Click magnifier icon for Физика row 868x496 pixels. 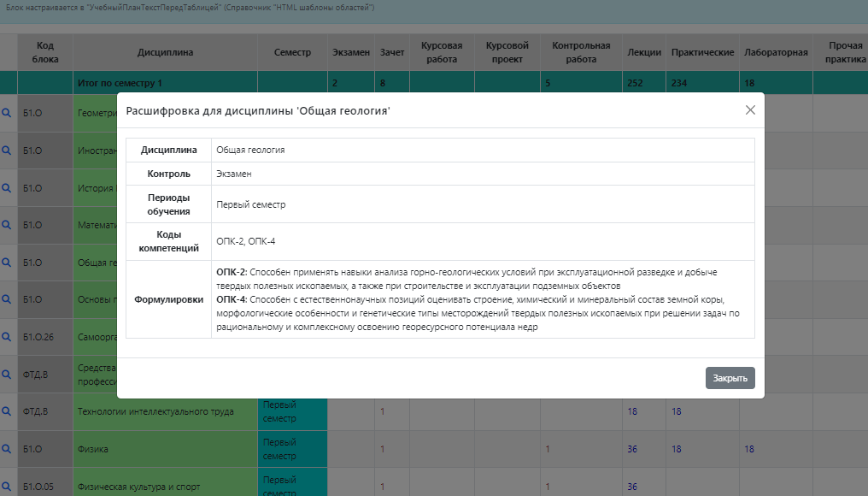coord(6,448)
